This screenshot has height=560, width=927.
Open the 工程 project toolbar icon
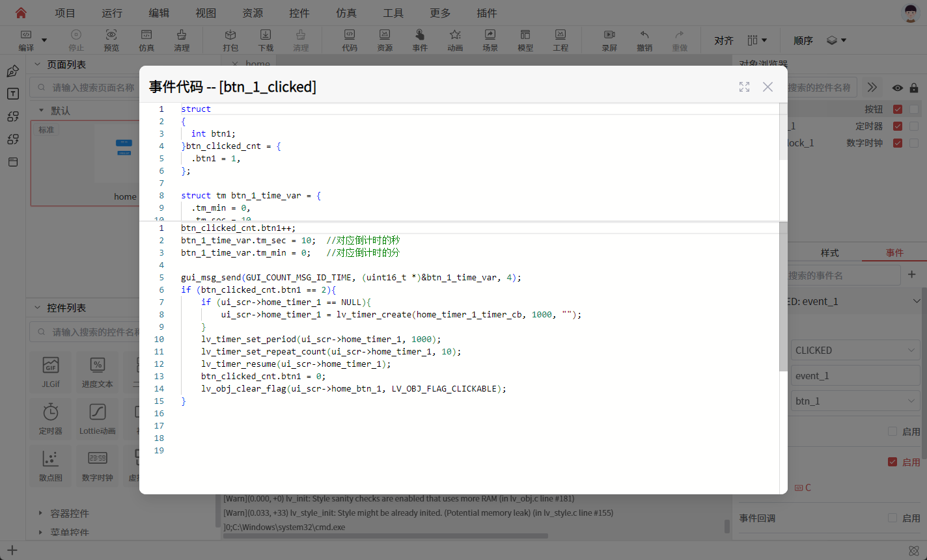pos(560,40)
